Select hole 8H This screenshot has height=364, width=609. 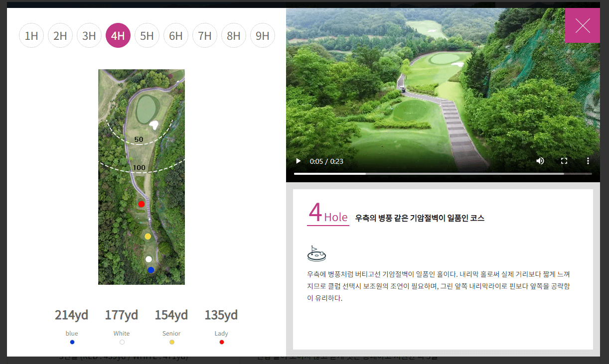[x=234, y=35]
